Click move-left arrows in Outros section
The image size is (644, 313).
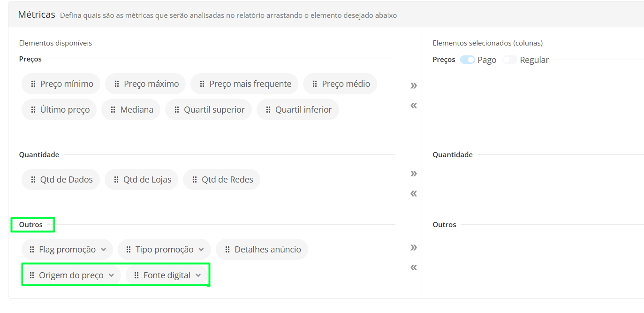tap(413, 267)
